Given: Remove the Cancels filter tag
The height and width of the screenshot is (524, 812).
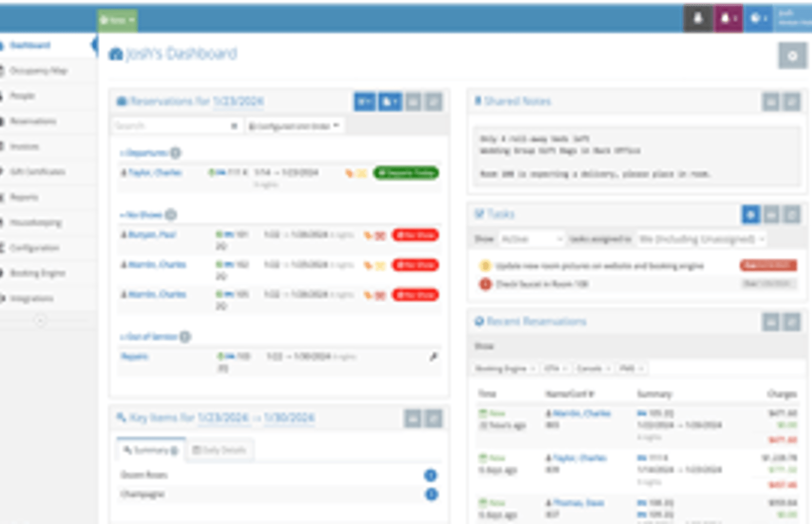Looking at the screenshot, I should click(608, 369).
